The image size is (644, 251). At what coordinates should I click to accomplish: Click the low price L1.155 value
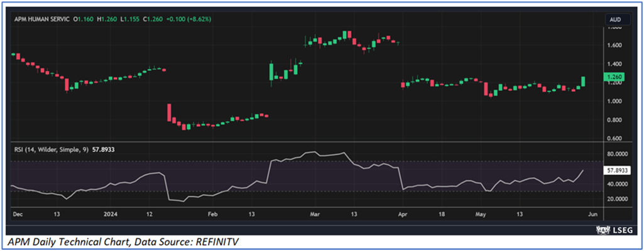130,19
